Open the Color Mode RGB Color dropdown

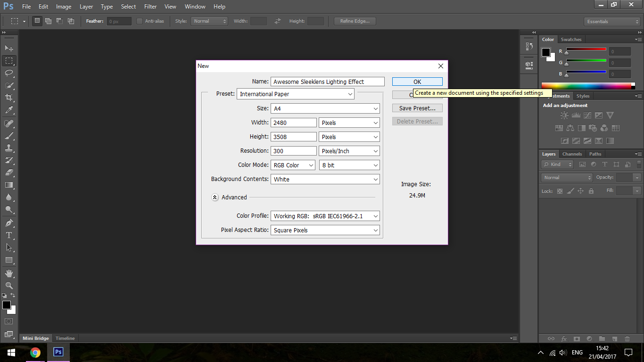[x=293, y=165]
